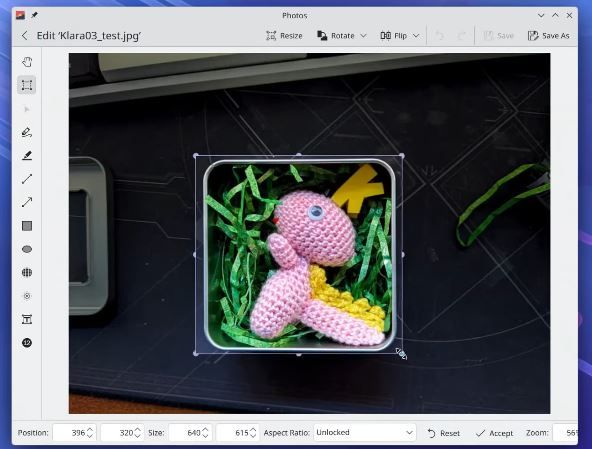Click the 'Size:' label

(156, 433)
